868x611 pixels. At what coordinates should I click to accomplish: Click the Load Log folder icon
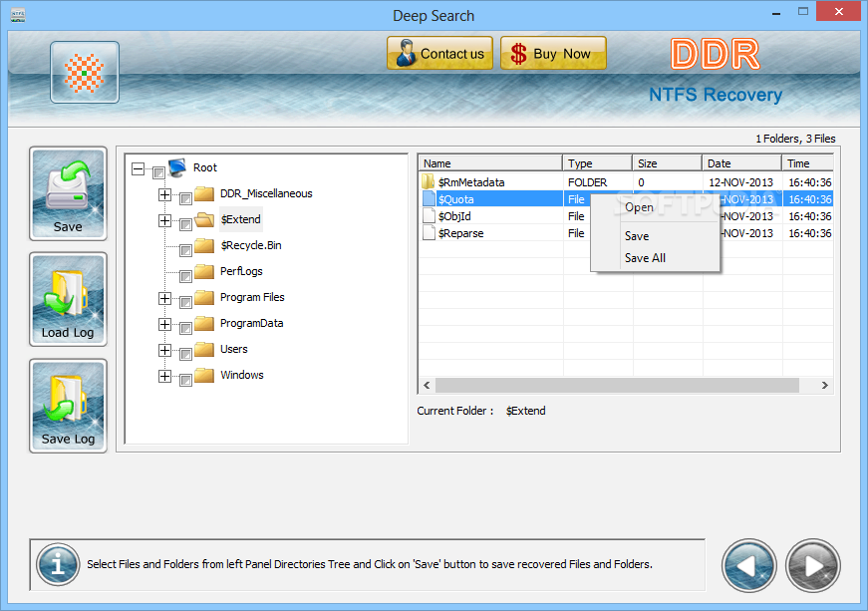68,299
